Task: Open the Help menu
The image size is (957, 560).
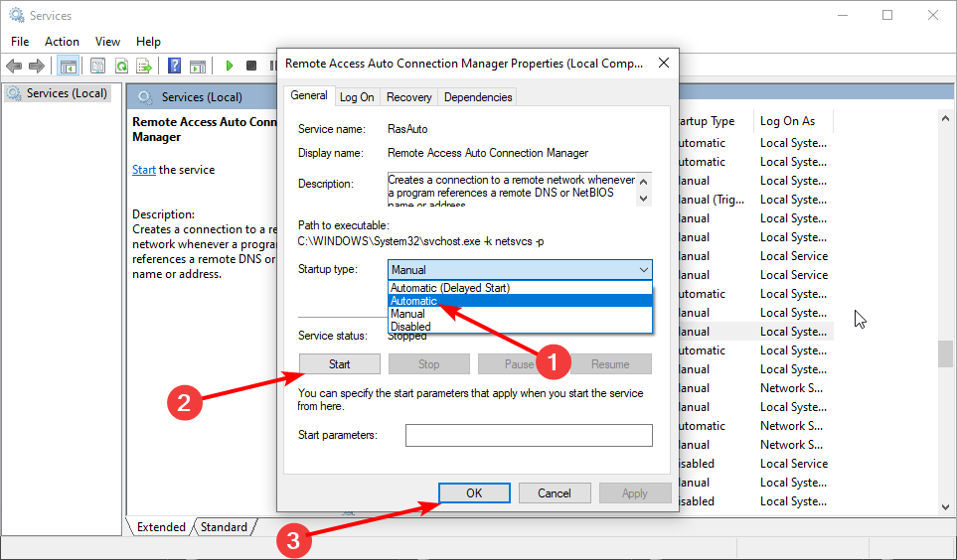Action: pyautogui.click(x=148, y=42)
